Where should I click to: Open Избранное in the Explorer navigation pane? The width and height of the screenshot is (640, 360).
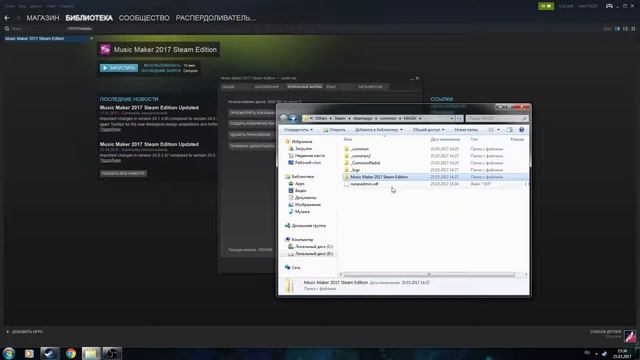(302, 142)
